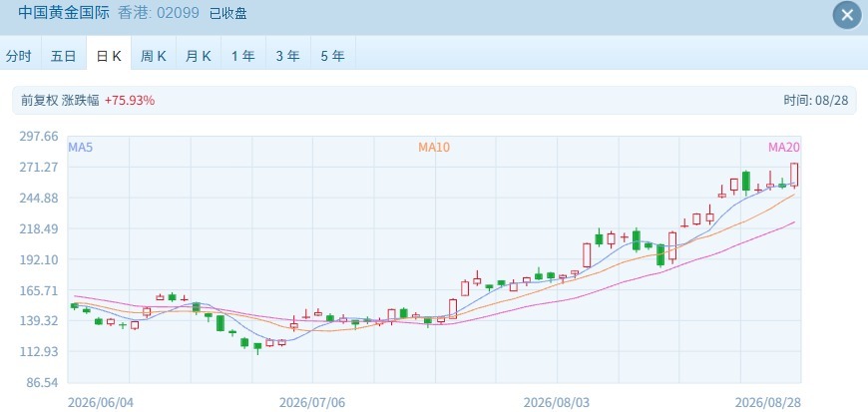This screenshot has height=412, width=868.
Task: Click the 192.10 price axis label
Action: point(39,259)
